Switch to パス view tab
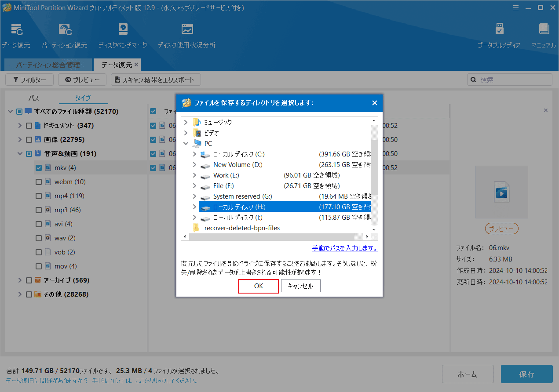The width and height of the screenshot is (559, 392). tap(33, 98)
